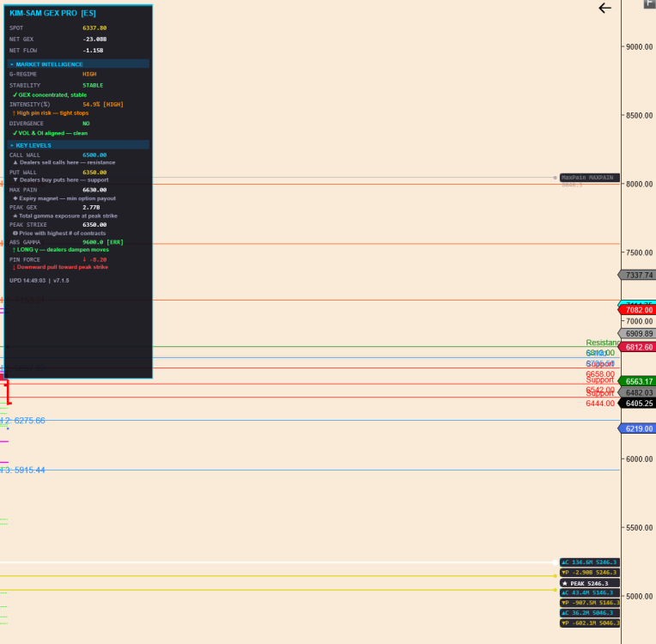The width and height of the screenshot is (656, 644).
Task: Click the gray 6909.89 price marker
Action: [x=638, y=333]
